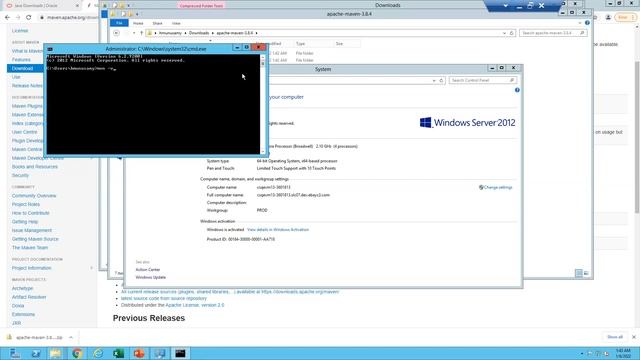
Task: Click the Explorer back navigation button
Action: [117, 33]
